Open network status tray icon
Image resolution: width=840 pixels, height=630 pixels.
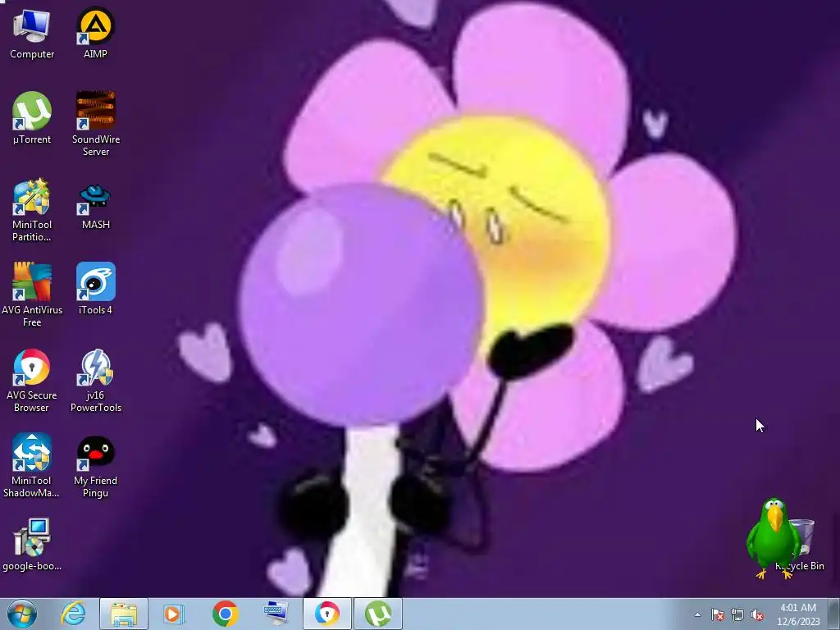coord(737,615)
